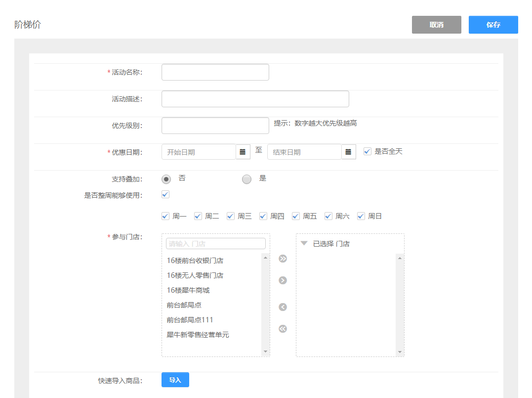The image size is (532, 398).
Task: Click the 导入 button
Action: (x=175, y=380)
